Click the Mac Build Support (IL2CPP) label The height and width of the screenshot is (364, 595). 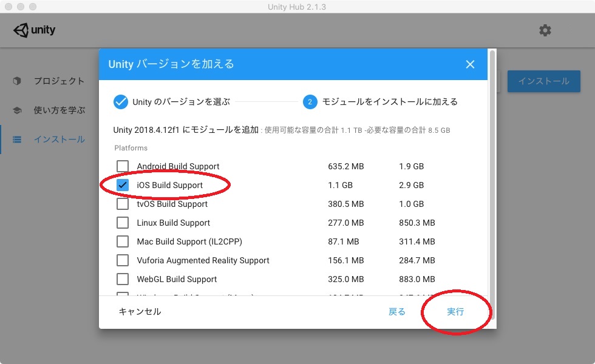[189, 241]
